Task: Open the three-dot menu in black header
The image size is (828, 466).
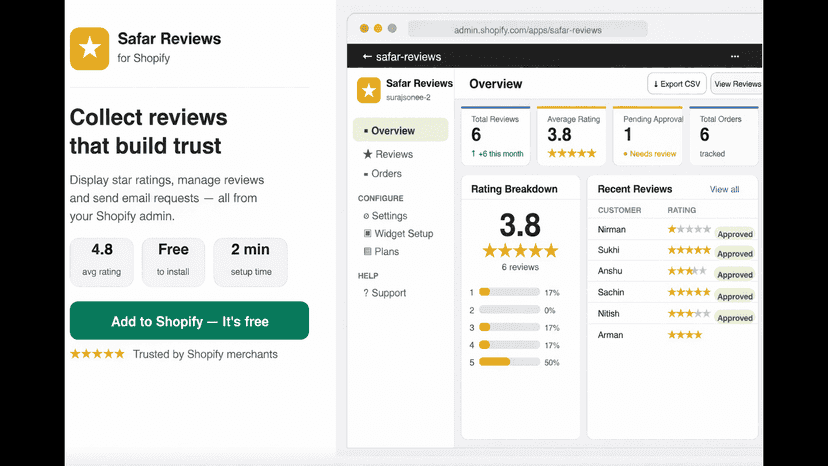Action: 735,56
